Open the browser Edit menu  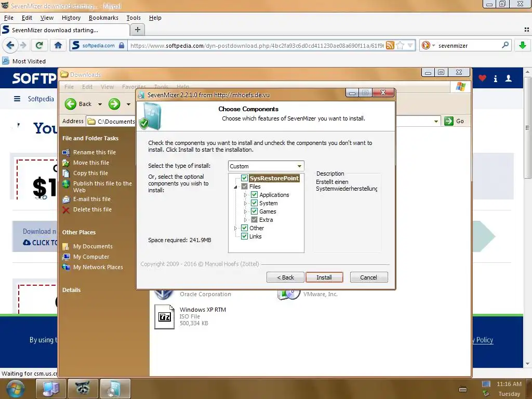(27, 18)
